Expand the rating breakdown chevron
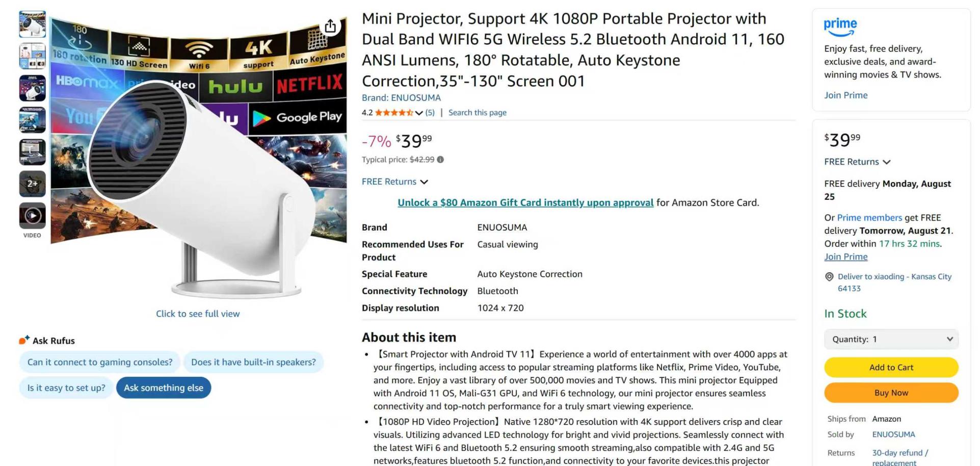 [x=419, y=113]
